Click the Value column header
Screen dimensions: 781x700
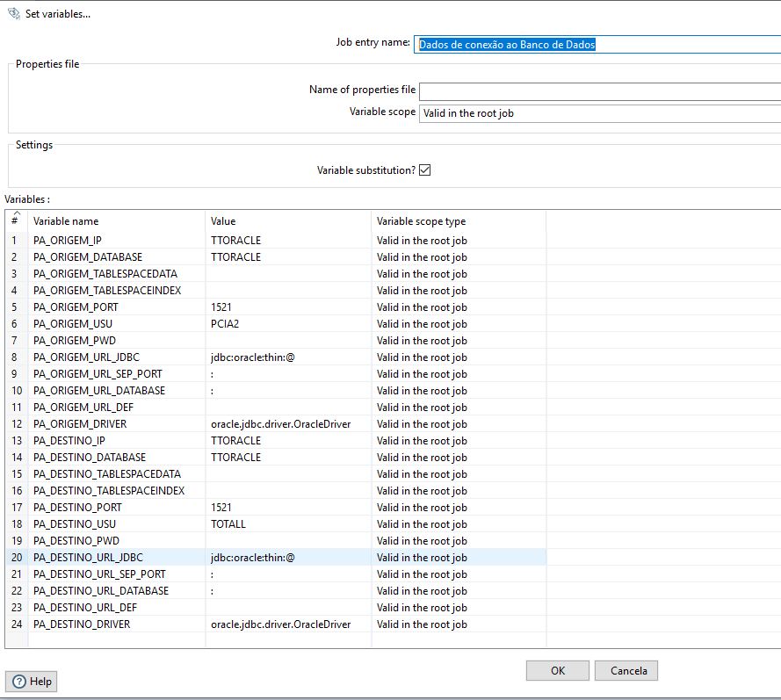pyautogui.click(x=288, y=221)
